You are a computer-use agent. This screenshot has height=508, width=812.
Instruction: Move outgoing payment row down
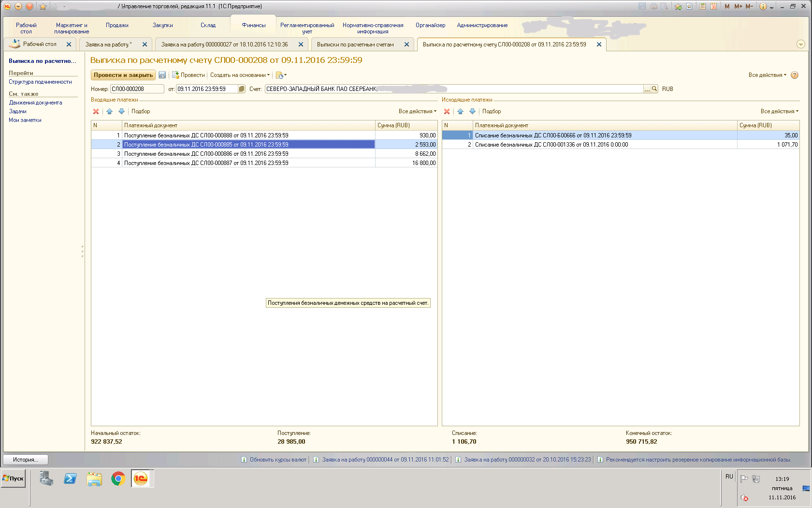point(473,111)
